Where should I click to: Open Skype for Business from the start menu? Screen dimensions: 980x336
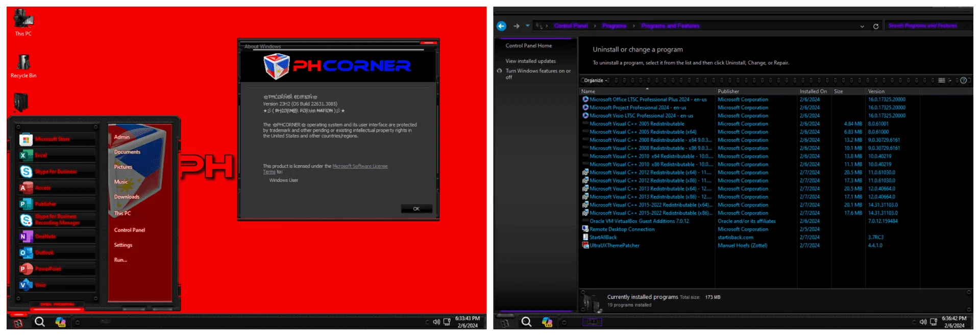57,172
